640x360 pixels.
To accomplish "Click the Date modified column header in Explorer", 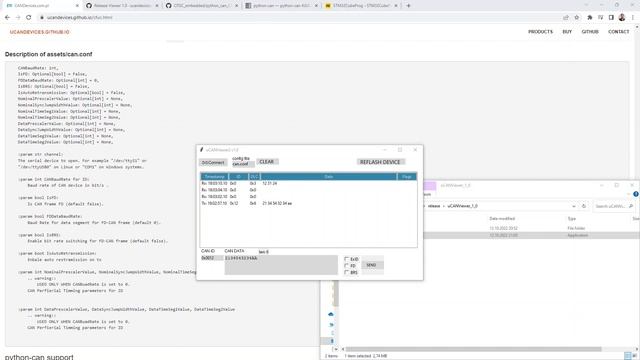I will coord(502,219).
